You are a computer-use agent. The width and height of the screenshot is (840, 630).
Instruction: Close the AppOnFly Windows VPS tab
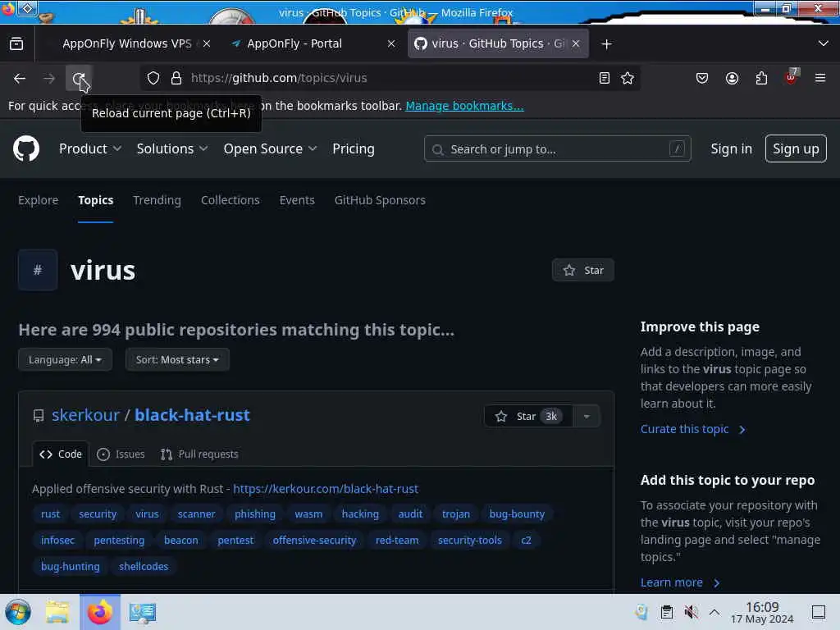[x=207, y=43]
